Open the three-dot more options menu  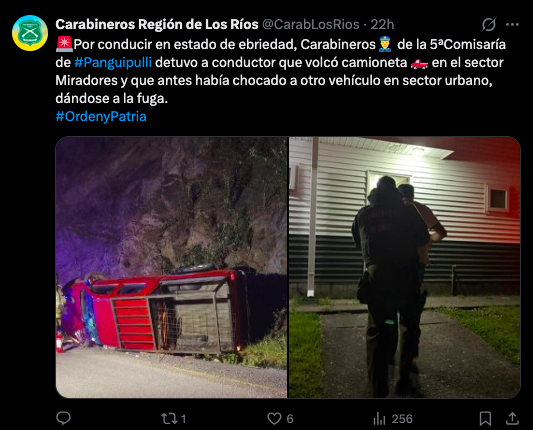(x=512, y=24)
